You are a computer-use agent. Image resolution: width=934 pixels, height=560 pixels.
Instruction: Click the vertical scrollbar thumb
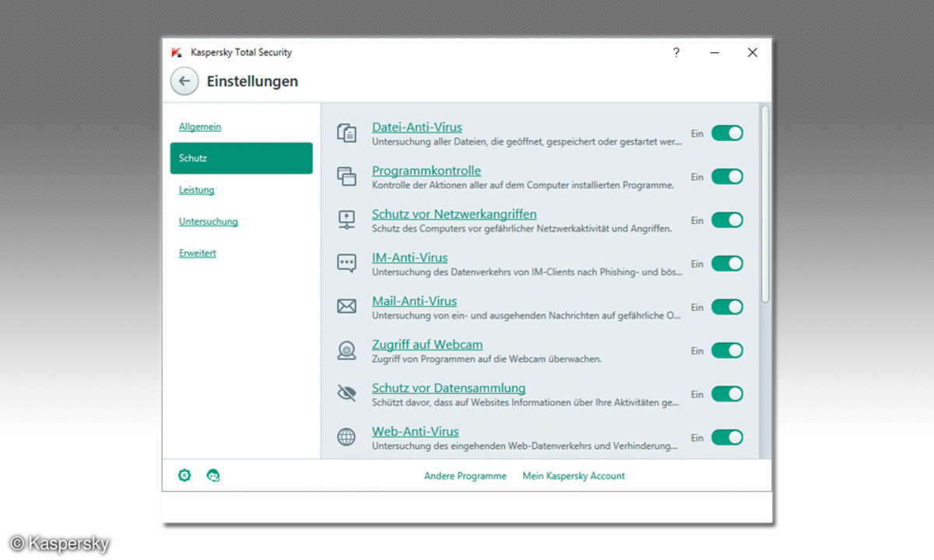[x=765, y=205]
